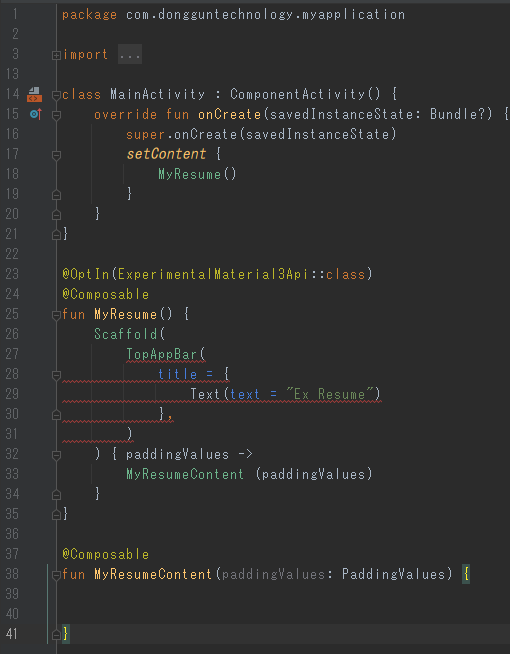Collapse the MyResume function fold marker
This screenshot has height=654, width=510.
(x=56, y=315)
